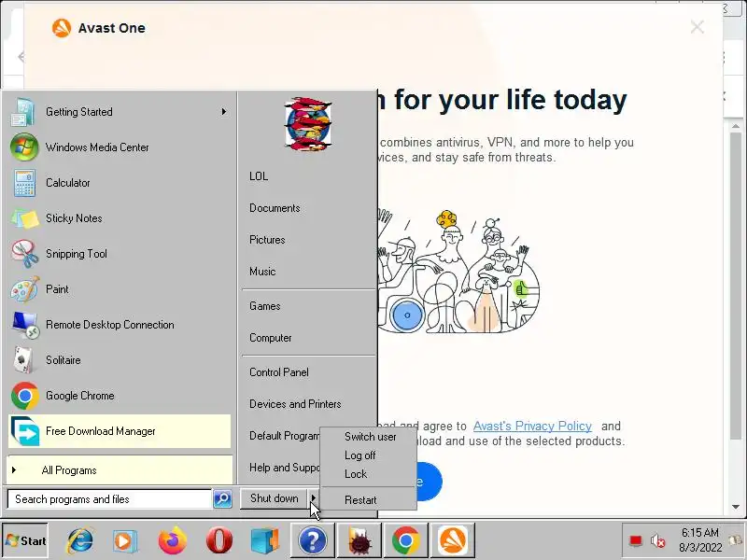
Task: Launch Free Download Manager icon
Action: click(x=25, y=431)
